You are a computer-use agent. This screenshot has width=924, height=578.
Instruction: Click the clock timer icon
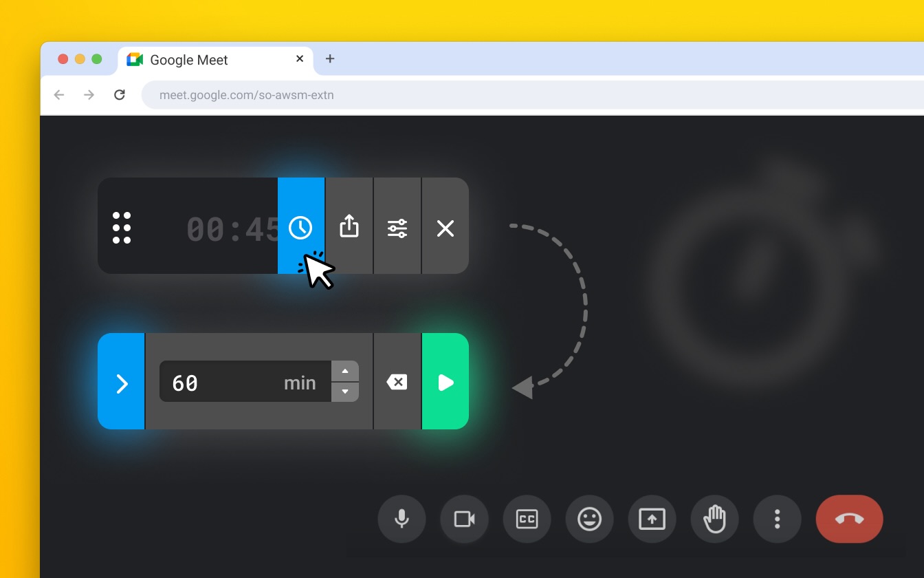tap(300, 227)
